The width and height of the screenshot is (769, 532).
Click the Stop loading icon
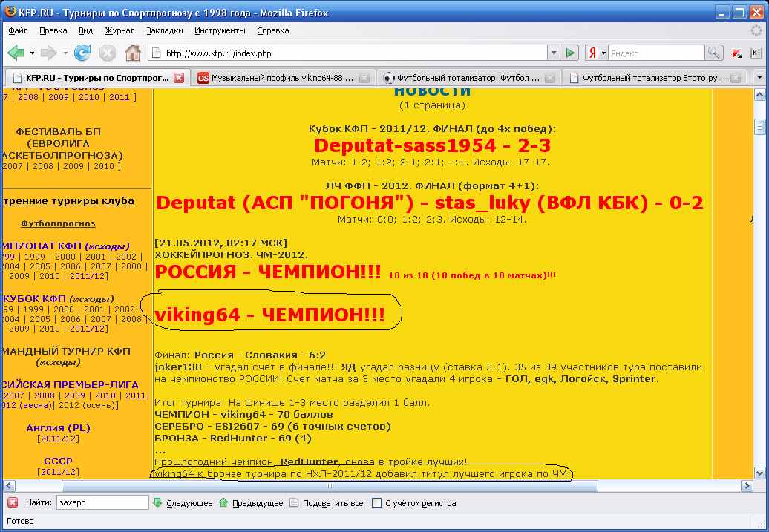coord(108,53)
